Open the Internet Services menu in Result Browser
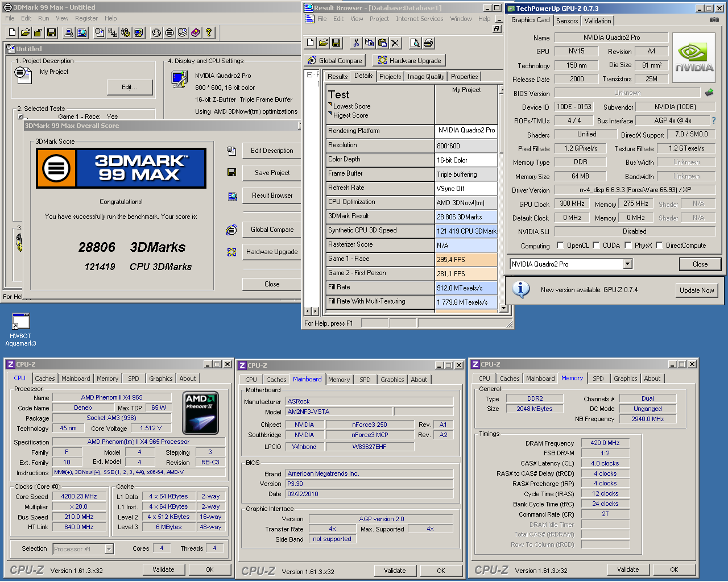The height and width of the screenshot is (582, 728). (x=420, y=19)
